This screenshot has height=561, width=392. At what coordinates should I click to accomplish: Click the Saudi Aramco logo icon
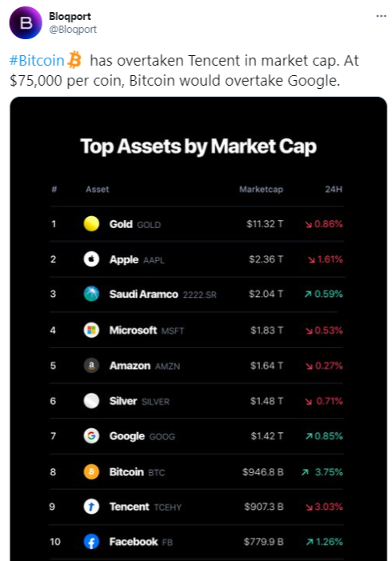click(x=91, y=294)
